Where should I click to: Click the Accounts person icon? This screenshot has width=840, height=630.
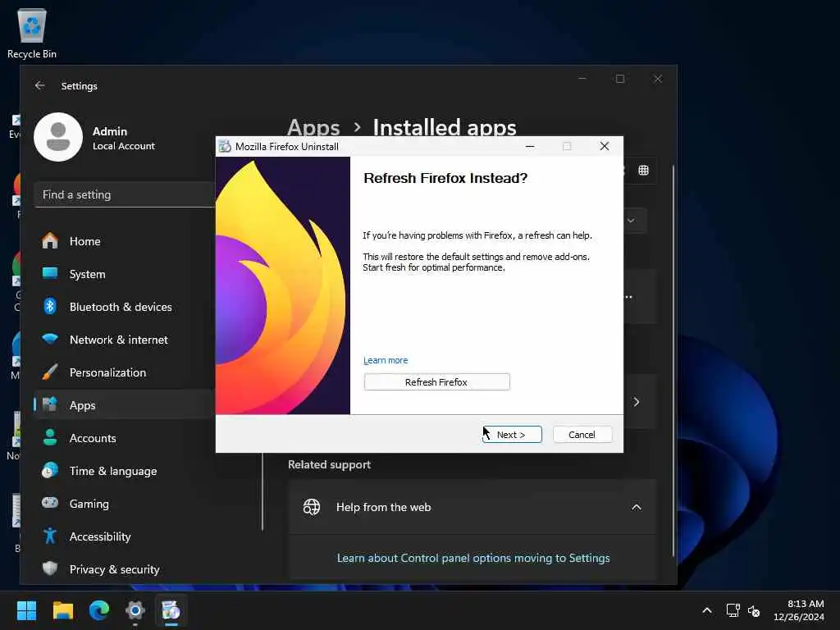50,438
